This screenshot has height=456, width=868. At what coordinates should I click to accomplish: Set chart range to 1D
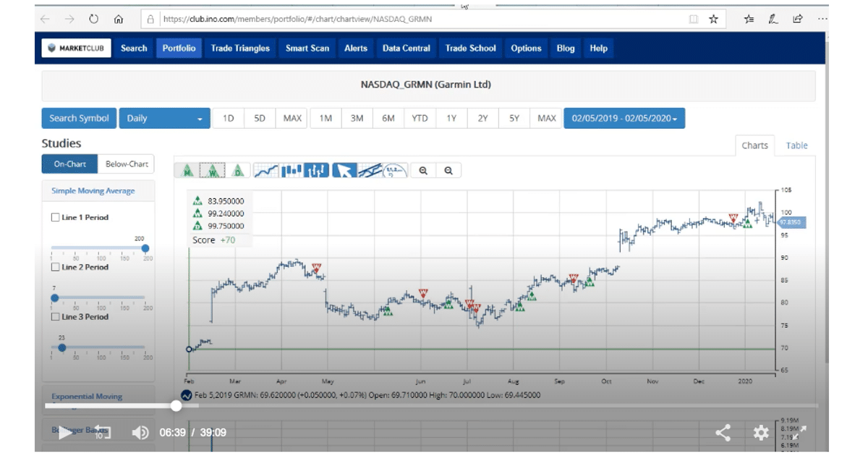pos(228,119)
